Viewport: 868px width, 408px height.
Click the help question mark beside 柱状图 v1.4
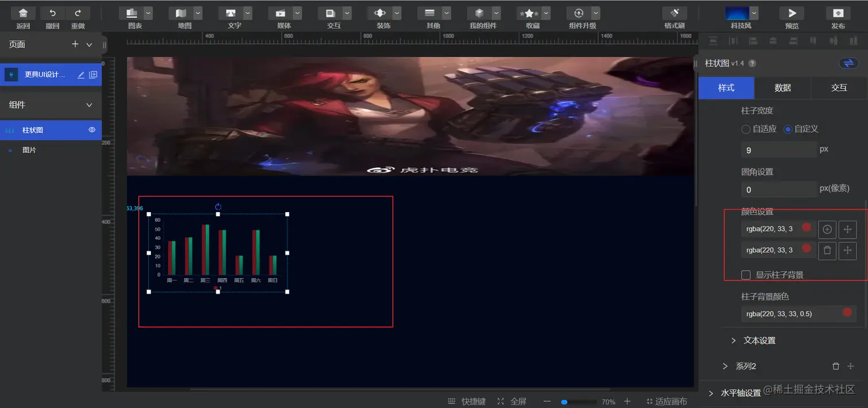click(x=753, y=63)
